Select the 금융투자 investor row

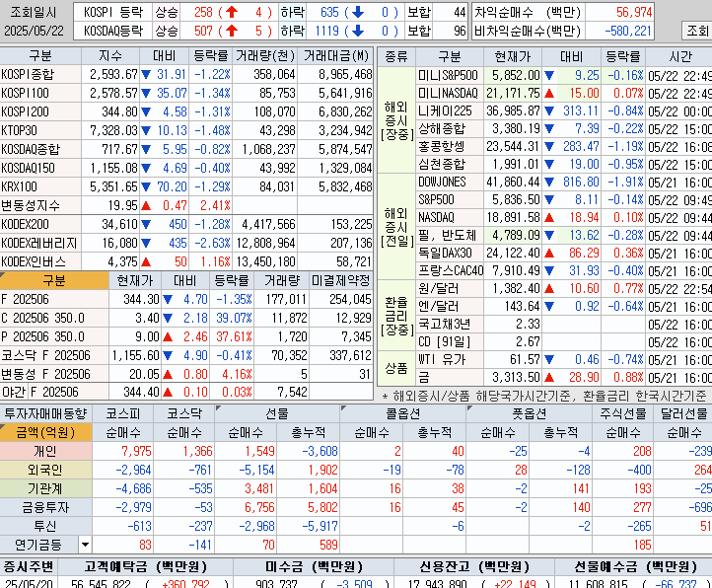(356, 507)
